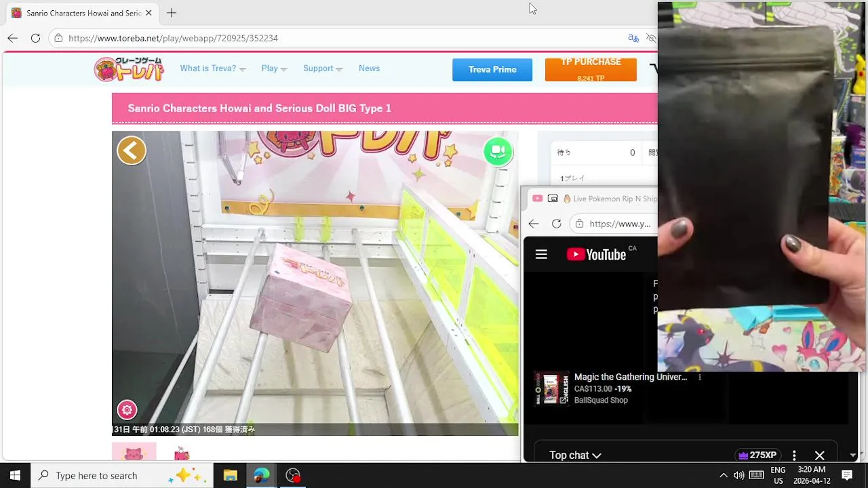Click the Sanrio Characters Howai prize title
The image size is (868, 488).
259,108
